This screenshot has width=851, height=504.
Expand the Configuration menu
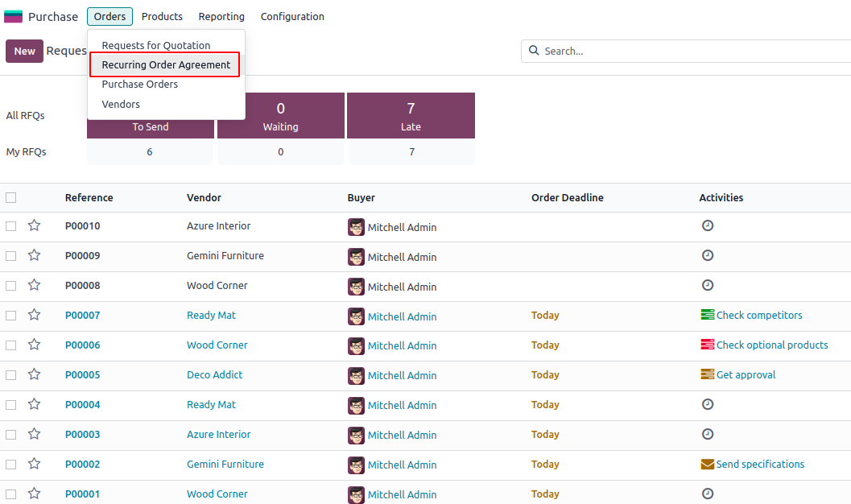(292, 16)
